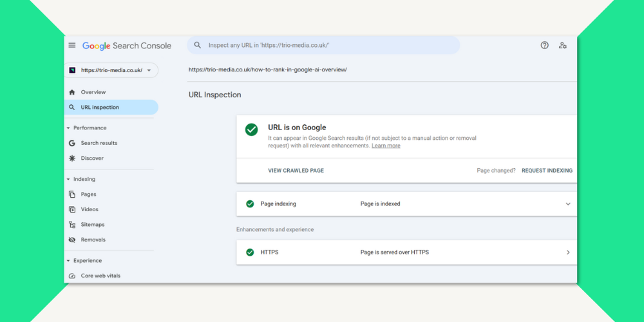The width and height of the screenshot is (644, 322).
Task: Collapse the Performance section
Action: [68, 128]
